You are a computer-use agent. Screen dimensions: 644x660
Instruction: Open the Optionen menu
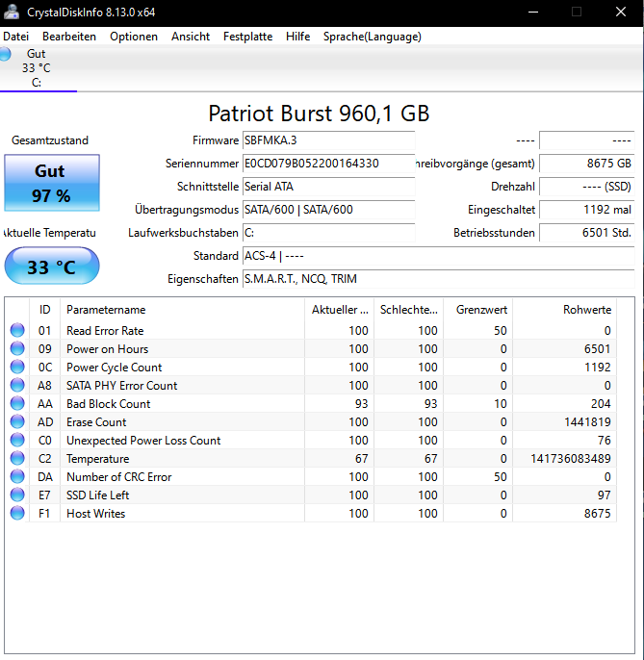(x=134, y=37)
